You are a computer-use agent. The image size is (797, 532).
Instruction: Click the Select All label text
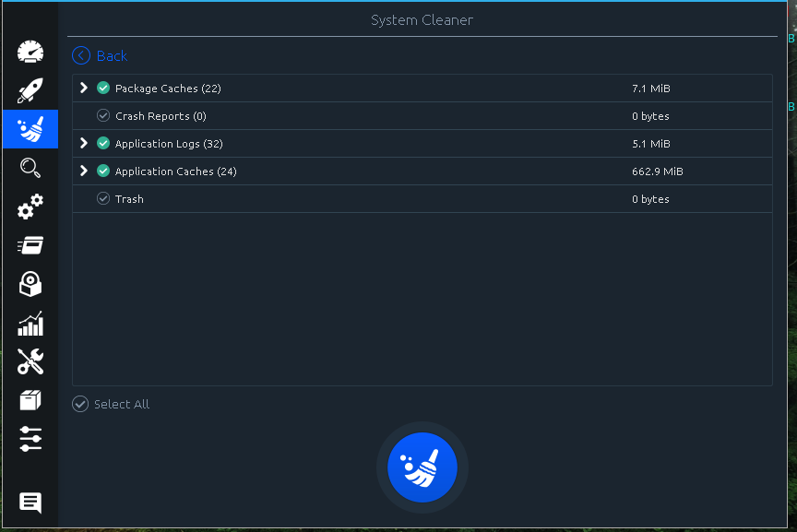122,405
